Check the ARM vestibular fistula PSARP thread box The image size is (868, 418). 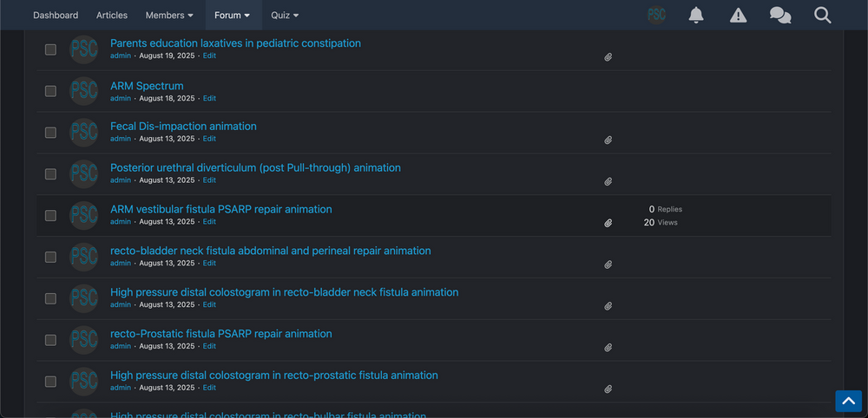[x=50, y=215]
